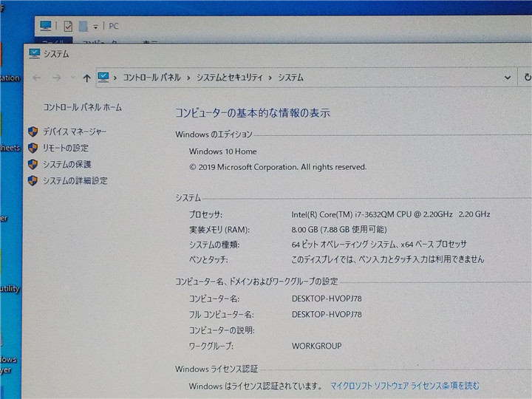
Task: Click shield icon beside システムの保護
Action: tap(33, 164)
